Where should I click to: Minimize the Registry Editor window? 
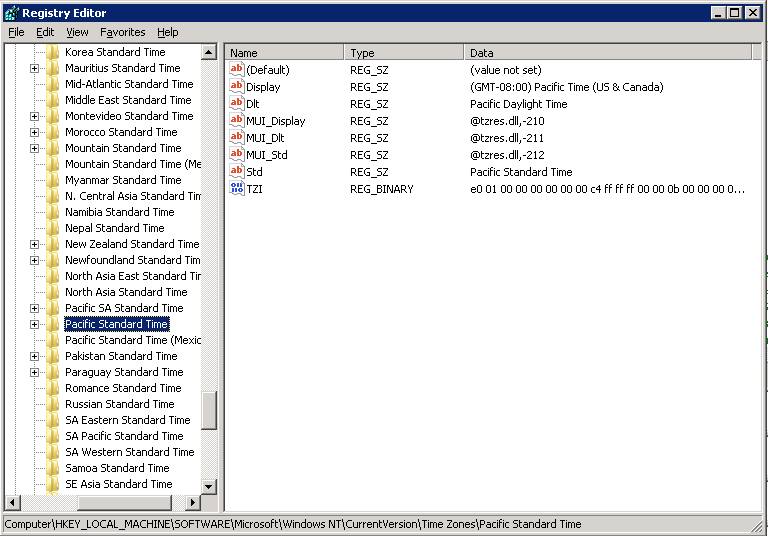[719, 13]
